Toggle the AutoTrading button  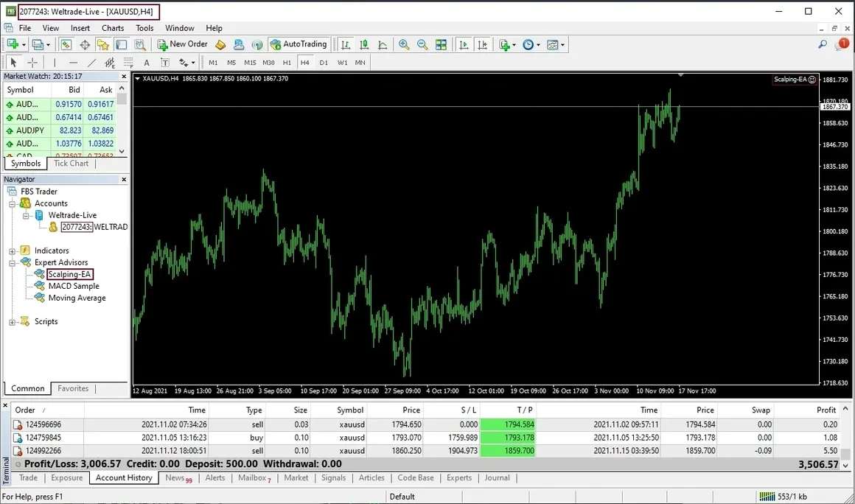tap(299, 44)
